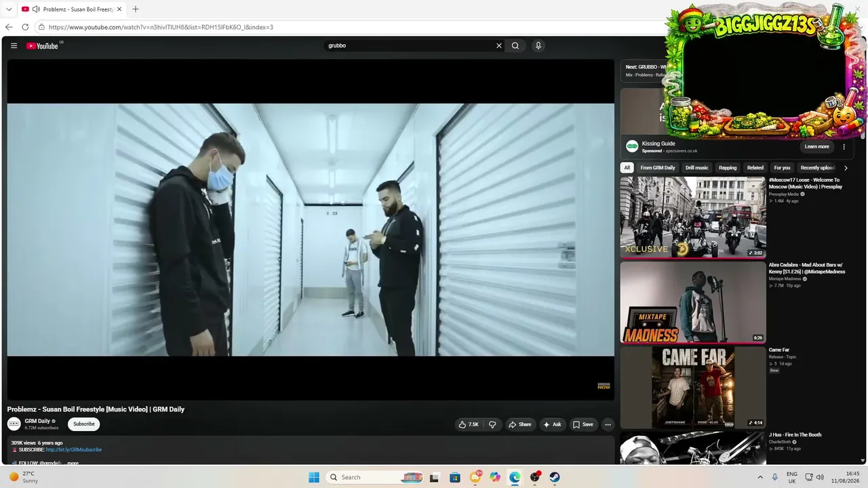Open the weather widget showing 27°C Sunny

point(24,477)
